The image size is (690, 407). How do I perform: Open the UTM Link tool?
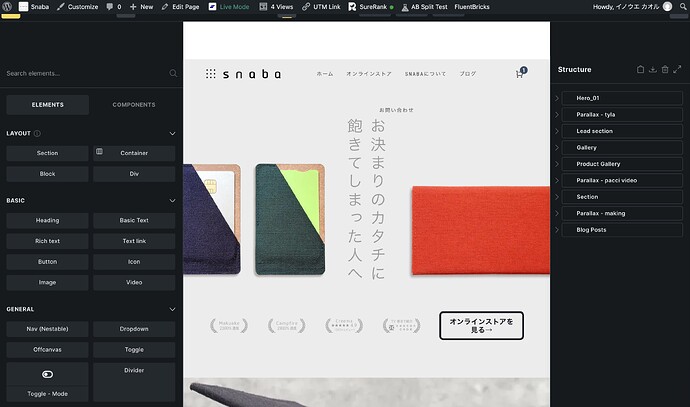[321, 7]
